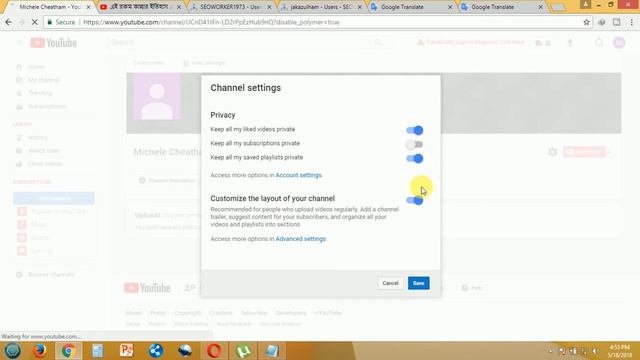The height and width of the screenshot is (360, 640).
Task: Open Browse channels in the sidebar
Action: tap(51, 275)
